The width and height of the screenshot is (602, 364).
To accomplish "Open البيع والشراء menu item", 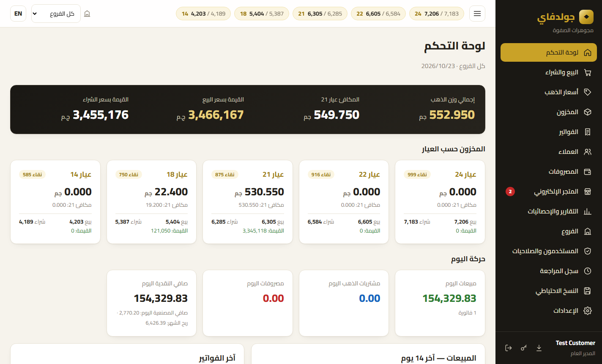I will (x=549, y=72).
